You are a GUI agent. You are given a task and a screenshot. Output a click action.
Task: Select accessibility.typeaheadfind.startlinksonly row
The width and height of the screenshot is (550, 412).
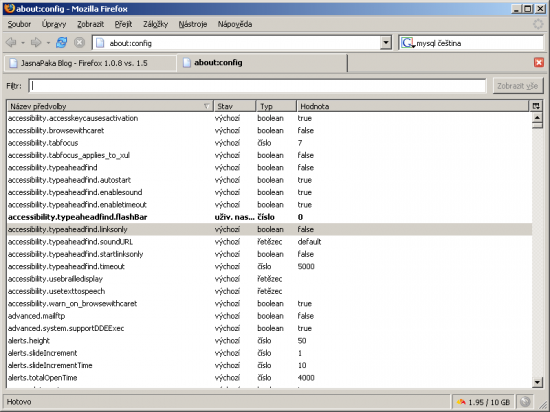pyautogui.click(x=269, y=254)
